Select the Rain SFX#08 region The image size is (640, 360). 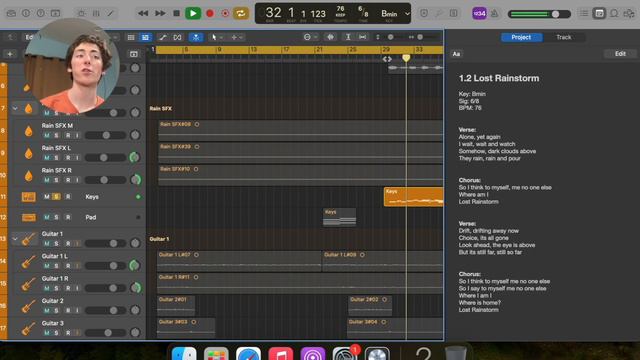[x=300, y=130]
